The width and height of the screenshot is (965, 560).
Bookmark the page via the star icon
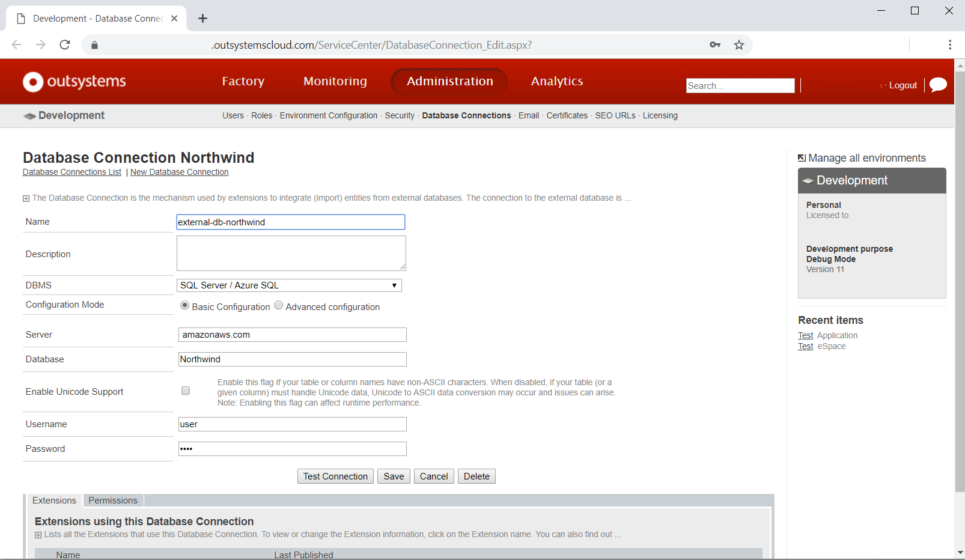click(739, 44)
